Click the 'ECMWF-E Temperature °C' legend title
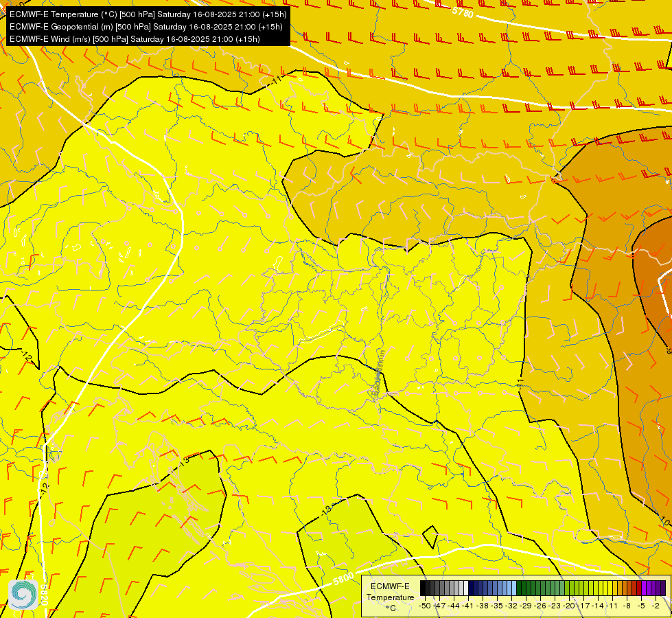 (391, 597)
